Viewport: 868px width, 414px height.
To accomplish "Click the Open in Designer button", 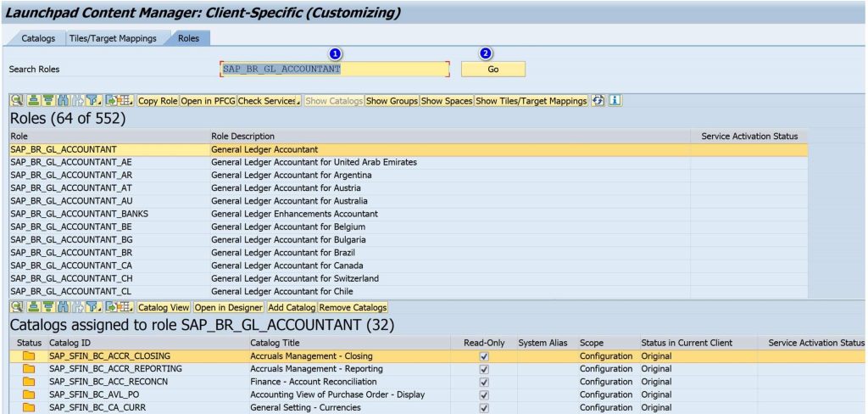I will pos(229,307).
